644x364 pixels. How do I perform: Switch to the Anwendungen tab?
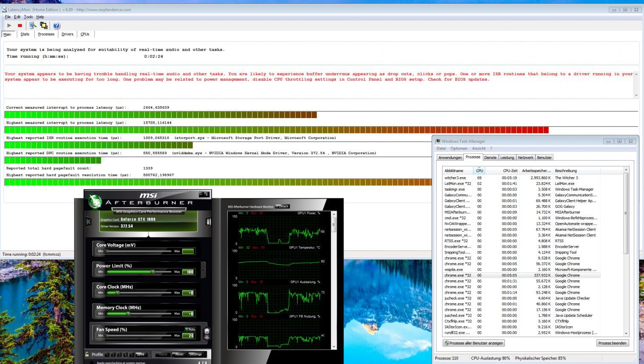point(450,158)
